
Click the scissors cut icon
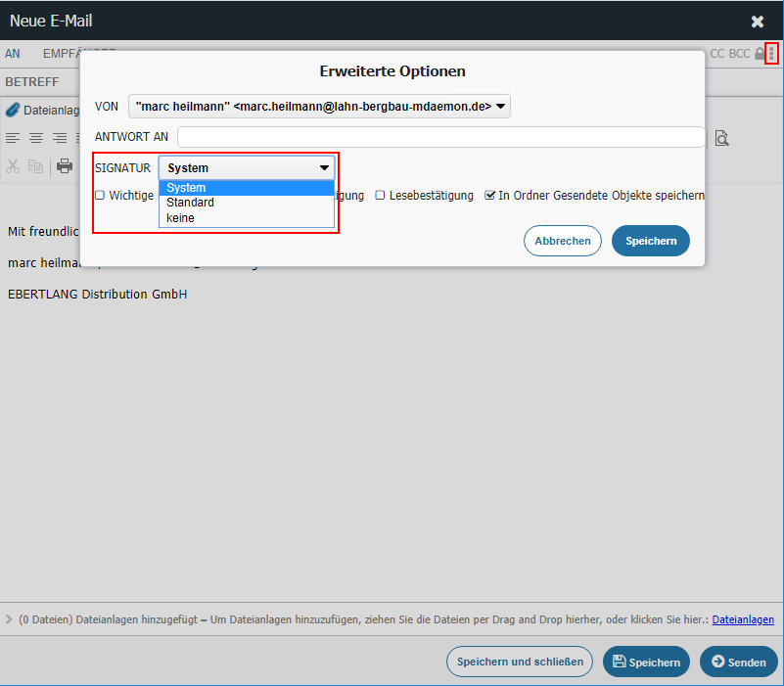pyautogui.click(x=13, y=165)
